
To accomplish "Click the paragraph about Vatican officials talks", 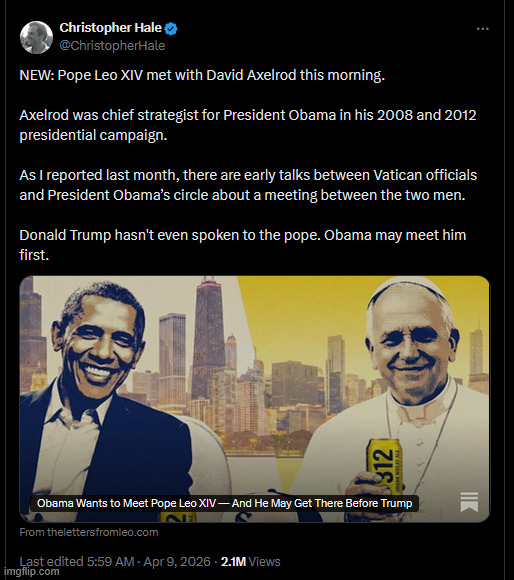I will 248,185.
